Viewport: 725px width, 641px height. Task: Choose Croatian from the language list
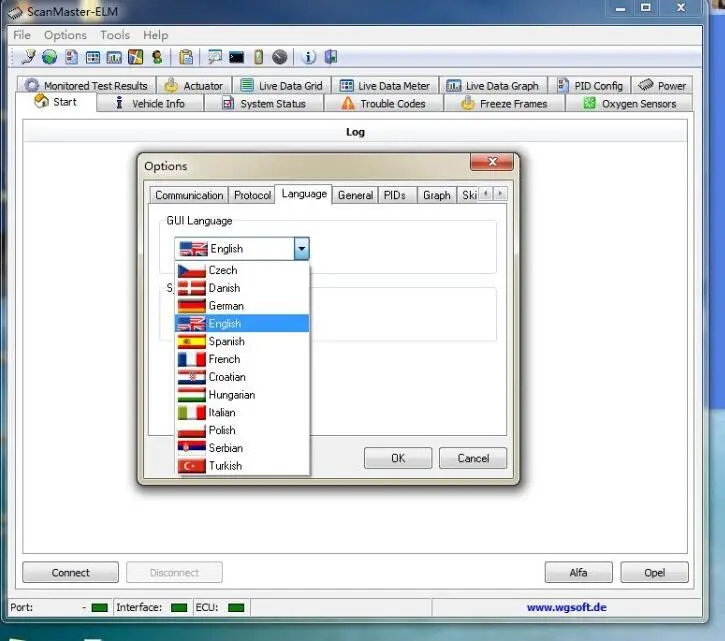(242, 377)
